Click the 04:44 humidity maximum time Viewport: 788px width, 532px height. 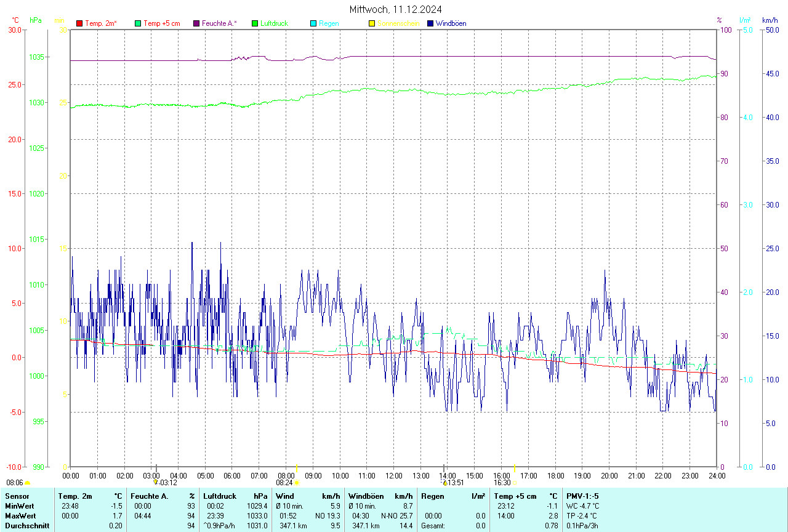(143, 516)
